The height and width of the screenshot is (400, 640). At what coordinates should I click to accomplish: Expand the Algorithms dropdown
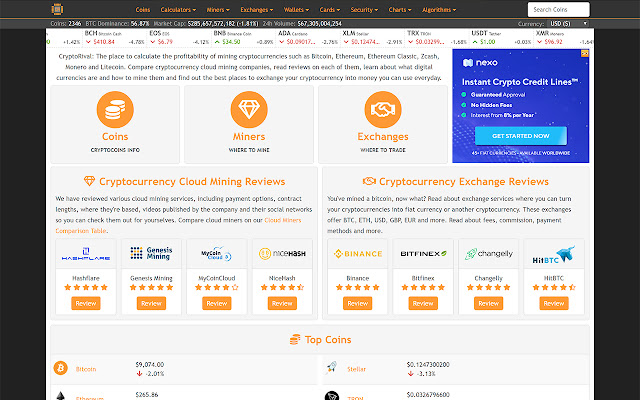[x=439, y=9]
